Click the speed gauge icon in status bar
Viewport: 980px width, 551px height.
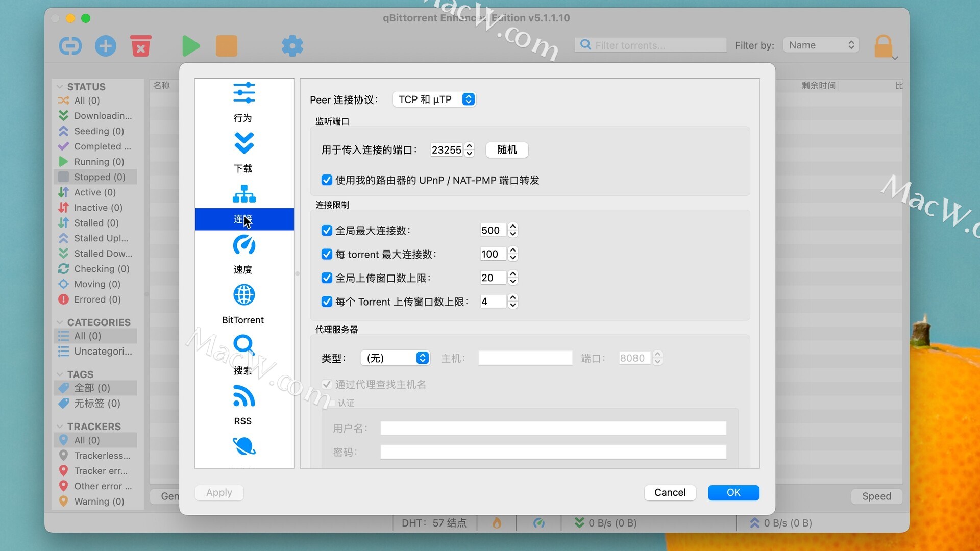coord(538,523)
